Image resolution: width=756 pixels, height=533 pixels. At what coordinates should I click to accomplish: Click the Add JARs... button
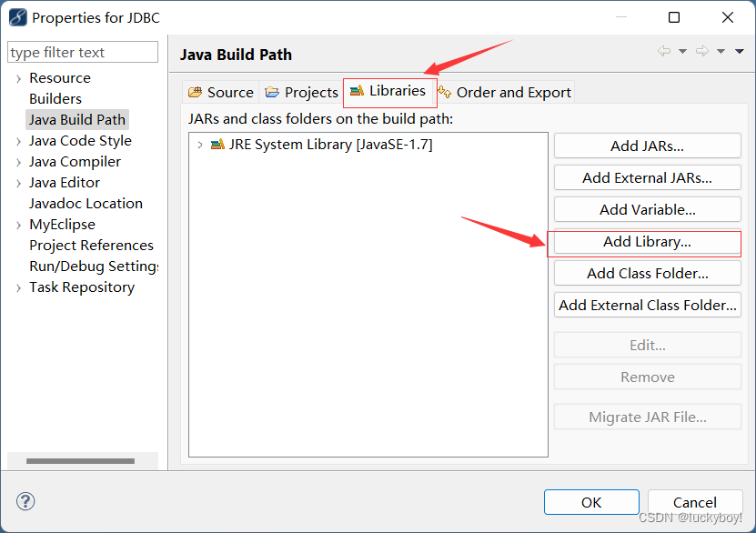click(x=647, y=146)
